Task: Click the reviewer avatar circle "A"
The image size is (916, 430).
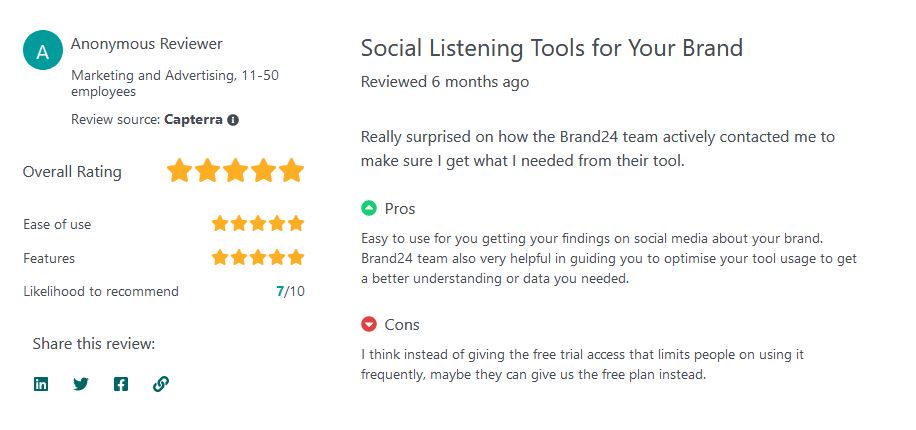Action: pos(43,51)
